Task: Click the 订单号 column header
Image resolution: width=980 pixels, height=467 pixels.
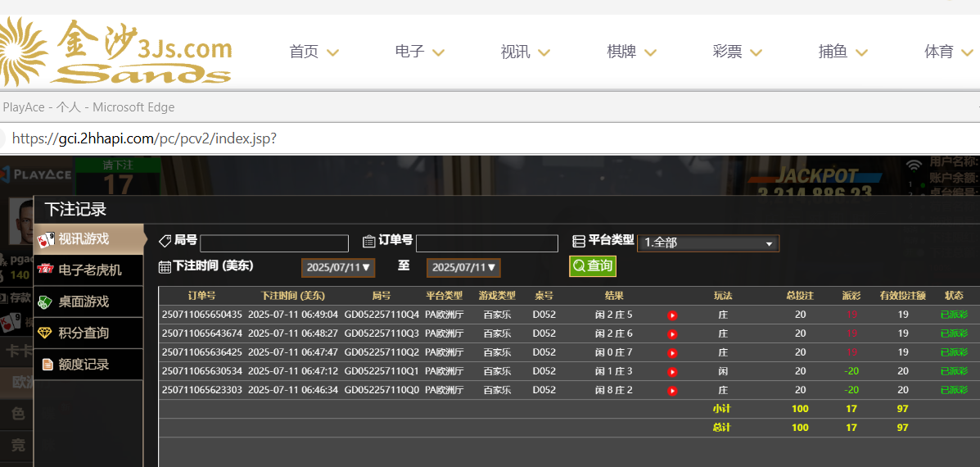Action: [202, 296]
